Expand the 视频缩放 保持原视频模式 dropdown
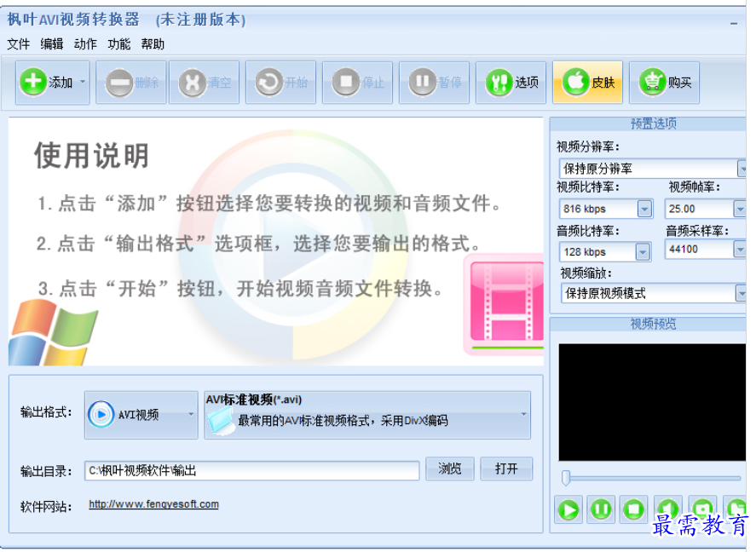This screenshot has height=552, width=756. click(x=741, y=293)
